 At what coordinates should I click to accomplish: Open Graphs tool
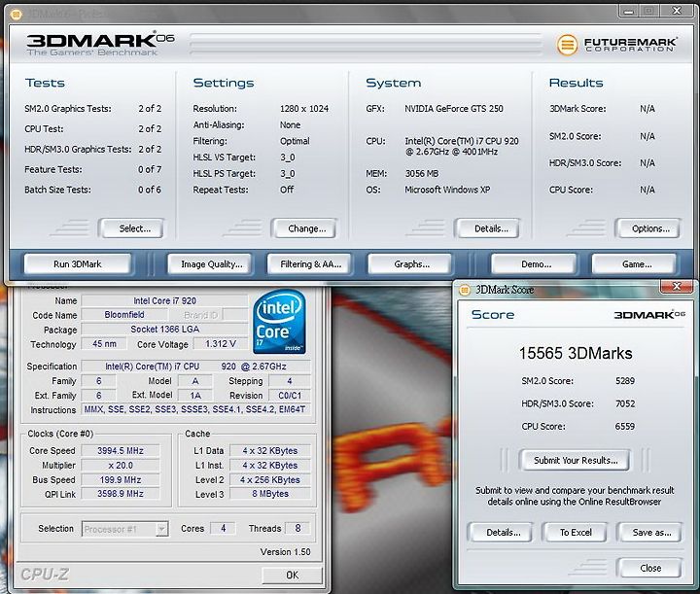click(x=411, y=264)
